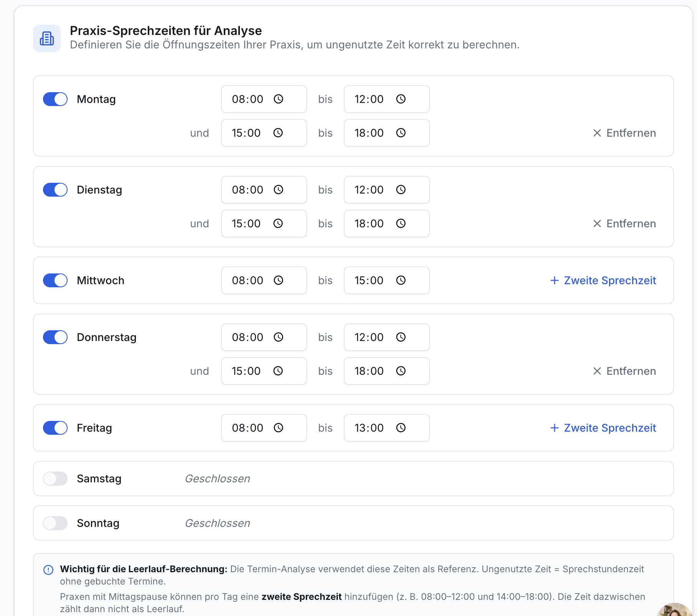Click the 'Wichtig für die Leerlauf-Berechnung:' heading
Image resolution: width=697 pixels, height=616 pixels.
tap(144, 569)
